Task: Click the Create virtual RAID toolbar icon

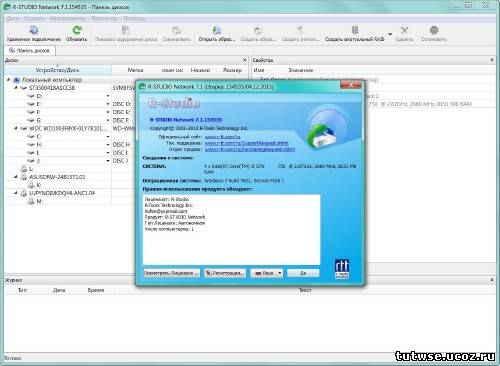Action: (x=355, y=30)
